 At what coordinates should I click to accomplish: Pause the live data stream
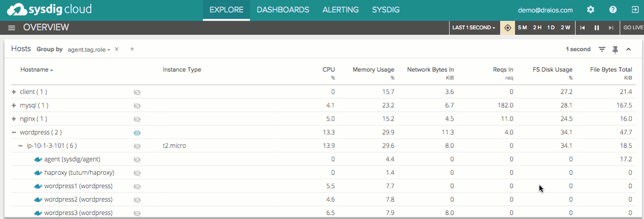pyautogui.click(x=597, y=28)
